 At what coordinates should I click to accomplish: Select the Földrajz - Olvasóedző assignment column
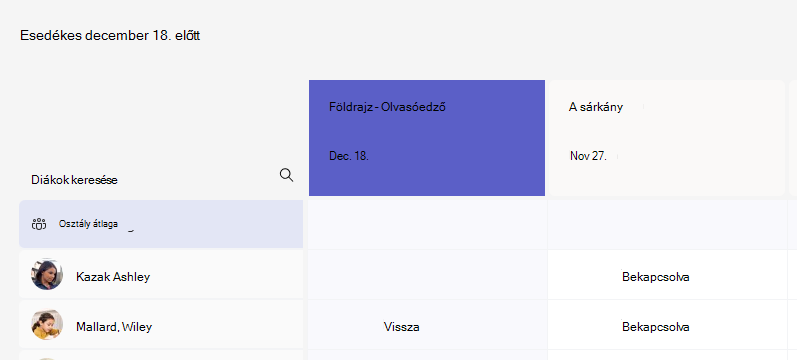click(427, 138)
